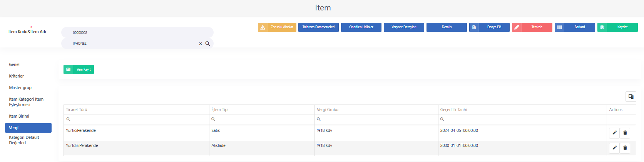This screenshot has width=644, height=162.
Task: Delete the YurtdisiPerakende row with trash icon
Action: coord(625,148)
